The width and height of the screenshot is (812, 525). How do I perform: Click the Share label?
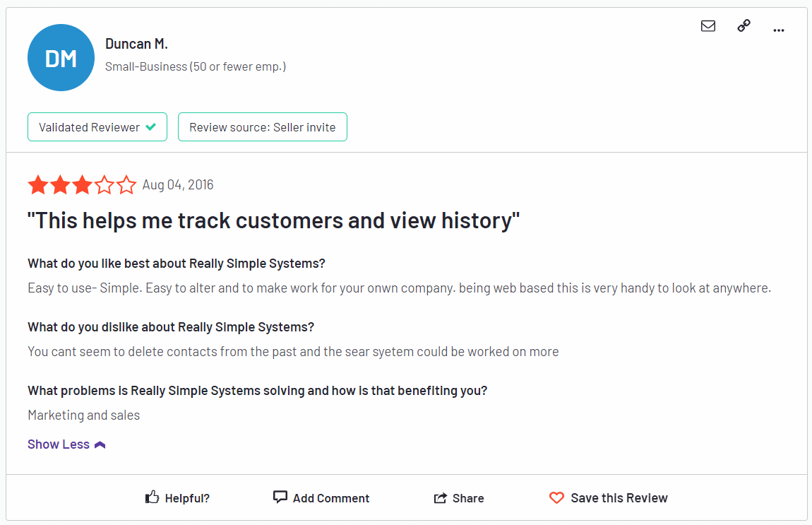click(x=468, y=498)
